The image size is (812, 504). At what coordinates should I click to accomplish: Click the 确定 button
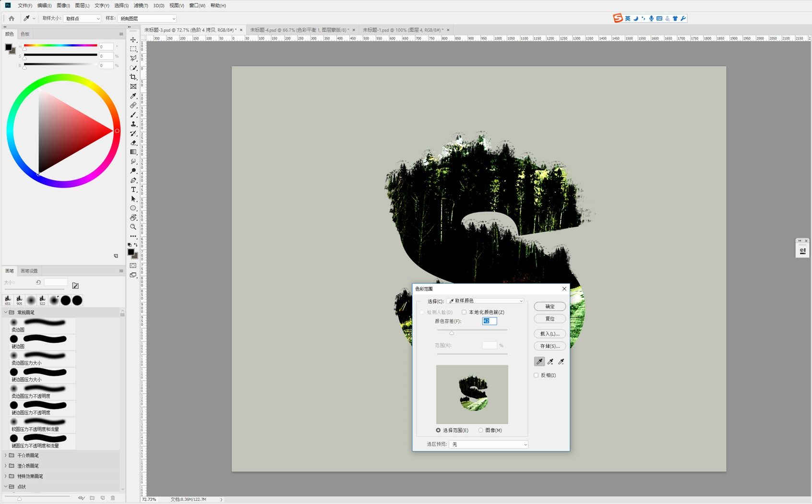[550, 306]
